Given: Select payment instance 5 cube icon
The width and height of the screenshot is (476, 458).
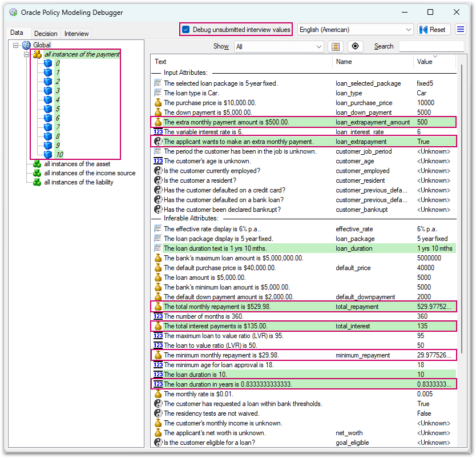Looking at the screenshot, I should [x=48, y=109].
